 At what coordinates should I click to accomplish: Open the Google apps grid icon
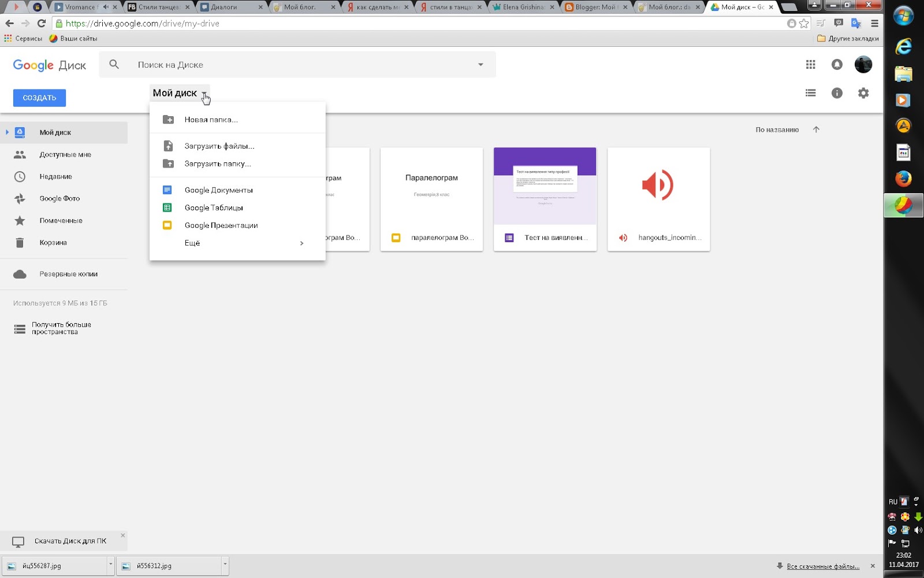click(x=811, y=65)
